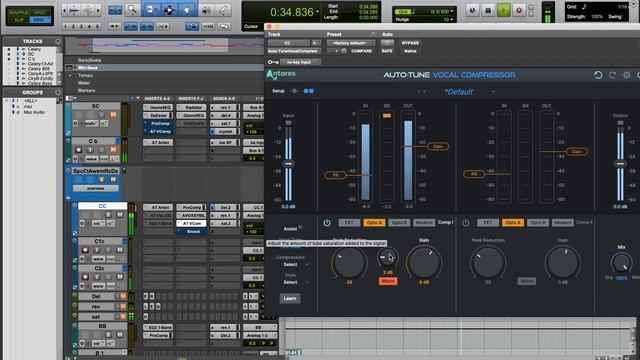
Task: Click the Antares undo arrow icon
Action: point(598,75)
